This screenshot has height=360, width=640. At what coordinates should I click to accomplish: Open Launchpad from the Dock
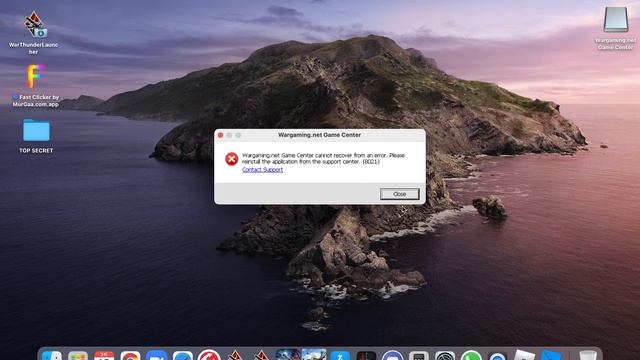(78, 356)
